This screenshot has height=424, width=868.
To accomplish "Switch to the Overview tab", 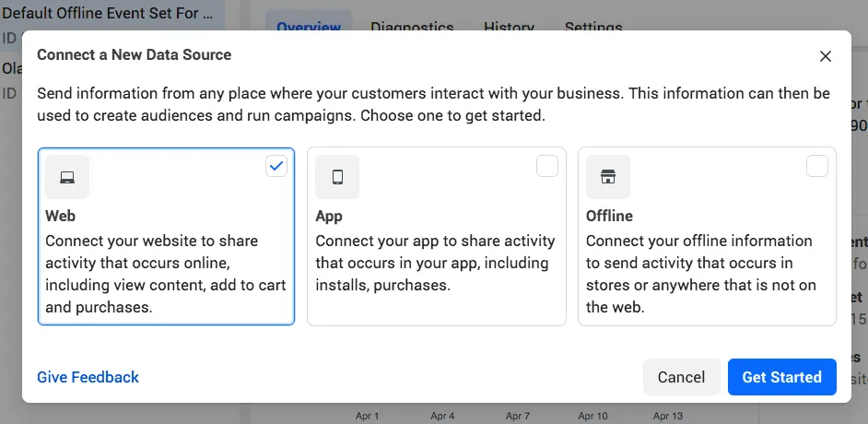I will [x=309, y=27].
